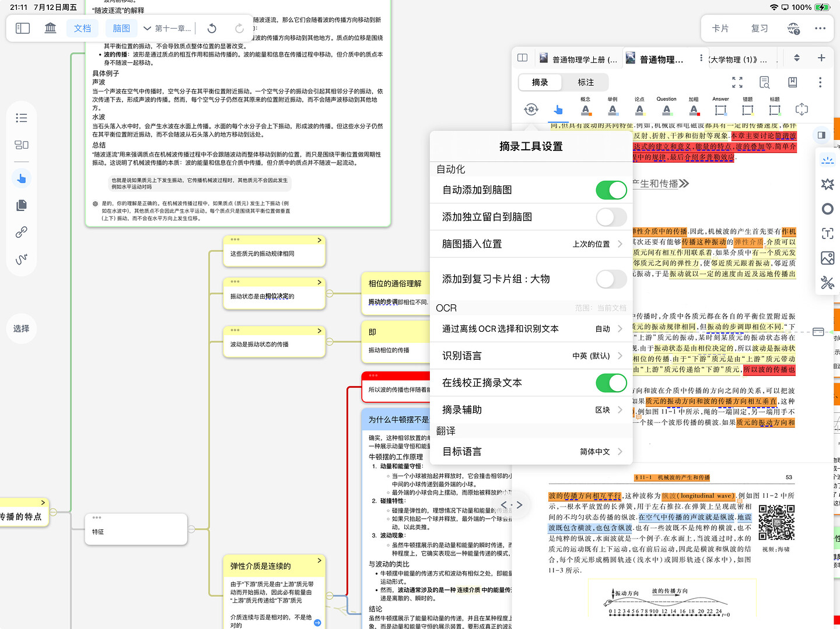The image size is (840, 629).
Task: Open document search icon
Action: [765, 82]
